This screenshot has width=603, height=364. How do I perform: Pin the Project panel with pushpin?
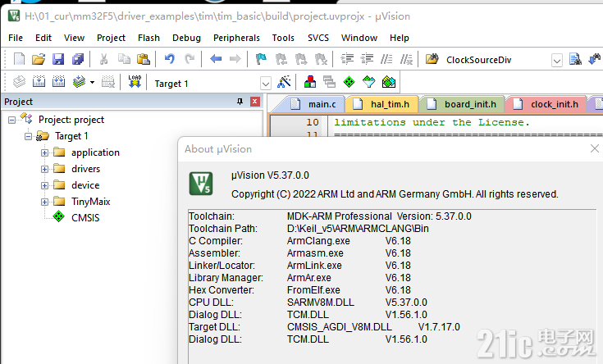click(x=240, y=102)
